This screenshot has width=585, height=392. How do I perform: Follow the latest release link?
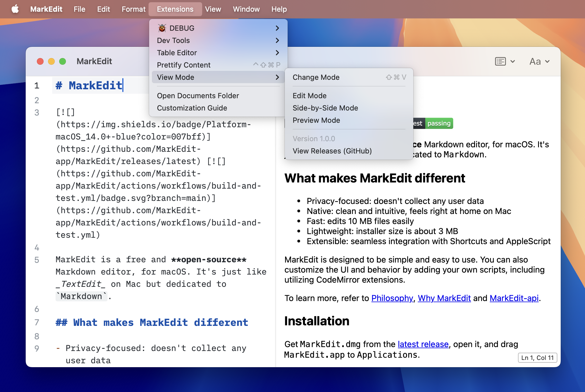click(423, 344)
